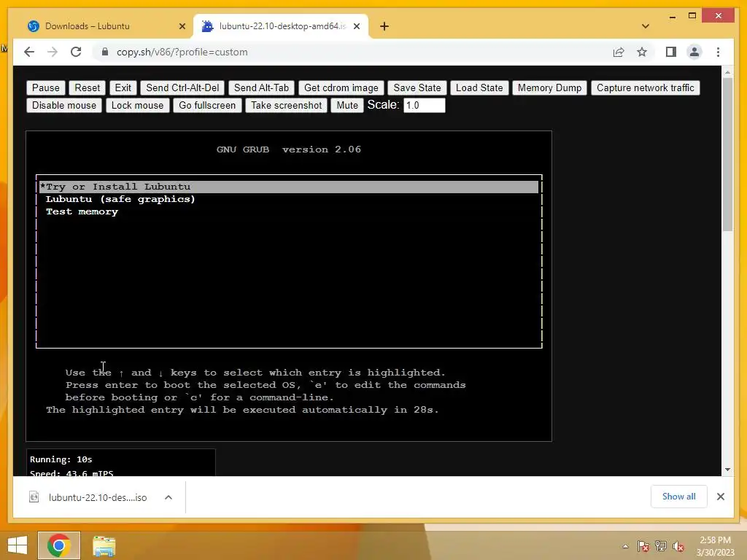Click the Memory Dump button
This screenshot has width=747, height=560.
pos(550,87)
